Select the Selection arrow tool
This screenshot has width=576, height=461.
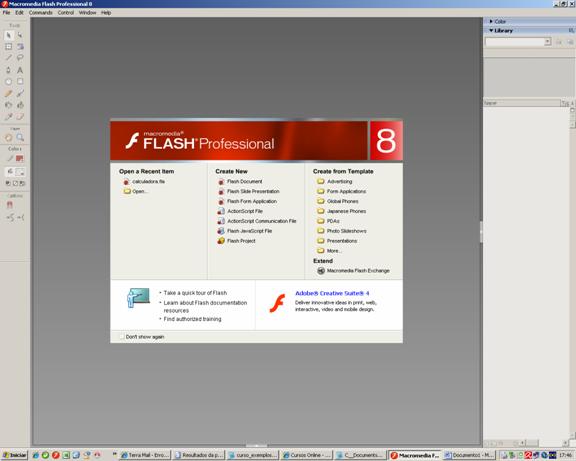click(8, 35)
